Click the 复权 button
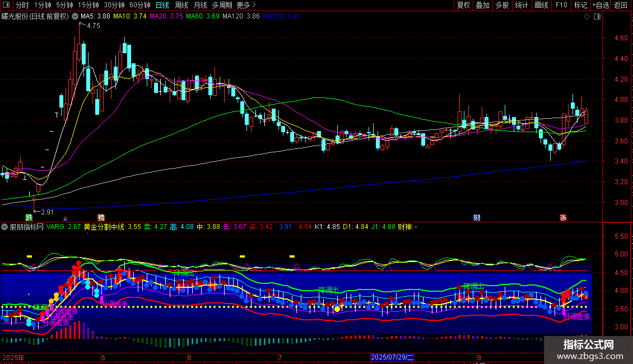633x364 pixels. 463,6
